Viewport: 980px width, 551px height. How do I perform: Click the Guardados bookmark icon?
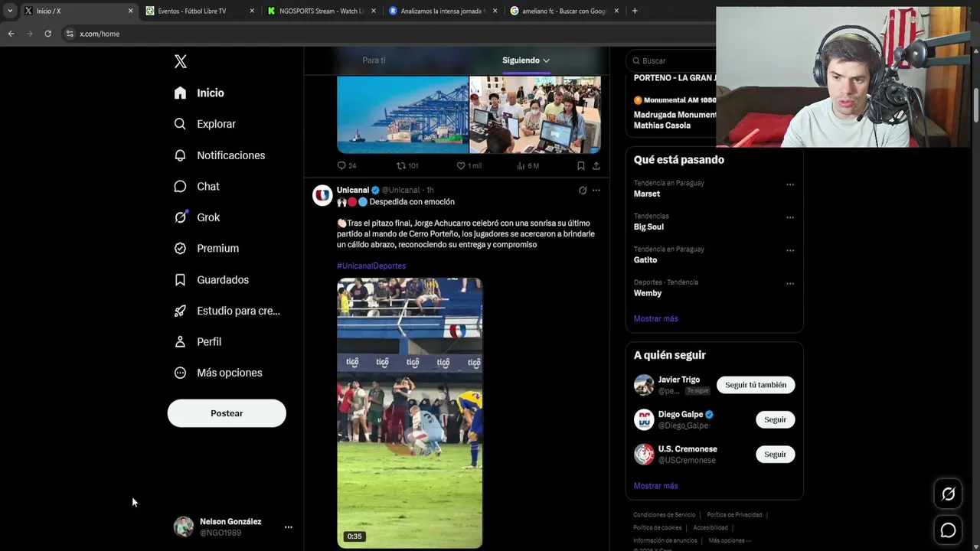(x=180, y=280)
